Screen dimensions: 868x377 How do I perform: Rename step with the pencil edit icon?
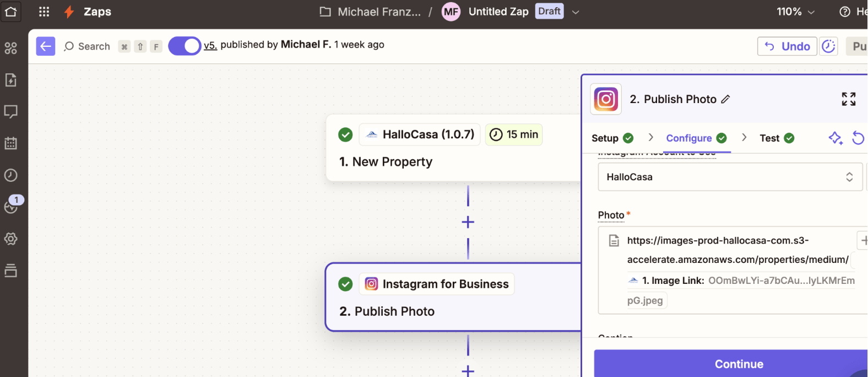point(726,99)
